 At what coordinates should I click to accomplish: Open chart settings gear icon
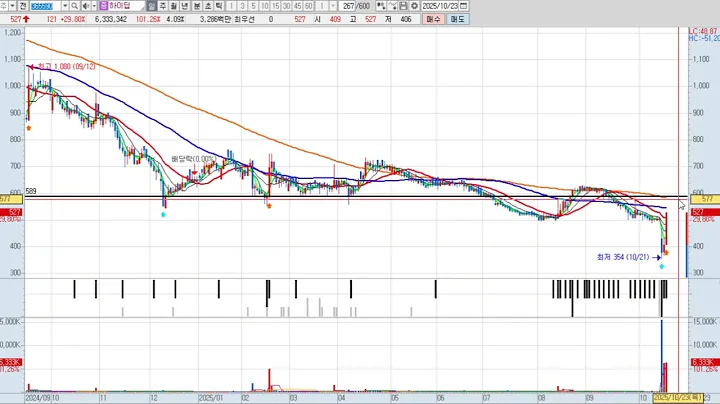[x=414, y=6]
